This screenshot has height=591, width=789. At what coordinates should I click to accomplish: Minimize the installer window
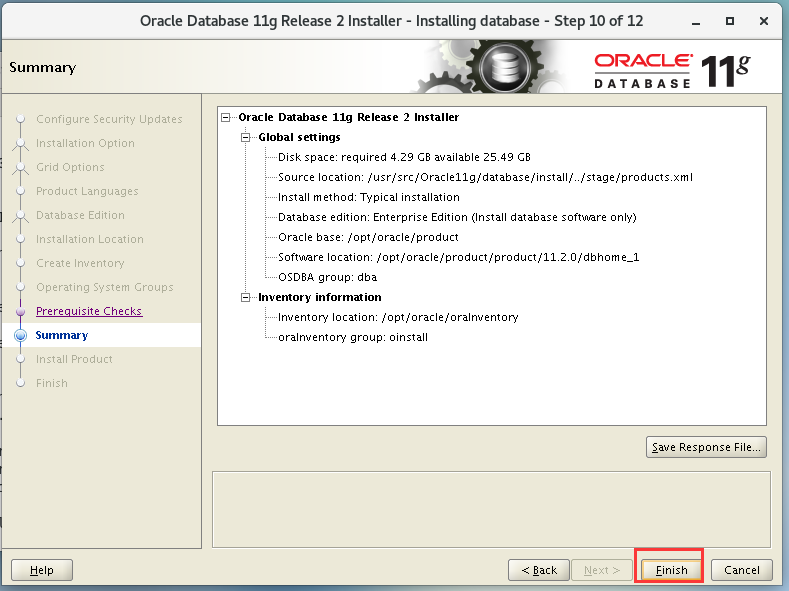tap(696, 22)
